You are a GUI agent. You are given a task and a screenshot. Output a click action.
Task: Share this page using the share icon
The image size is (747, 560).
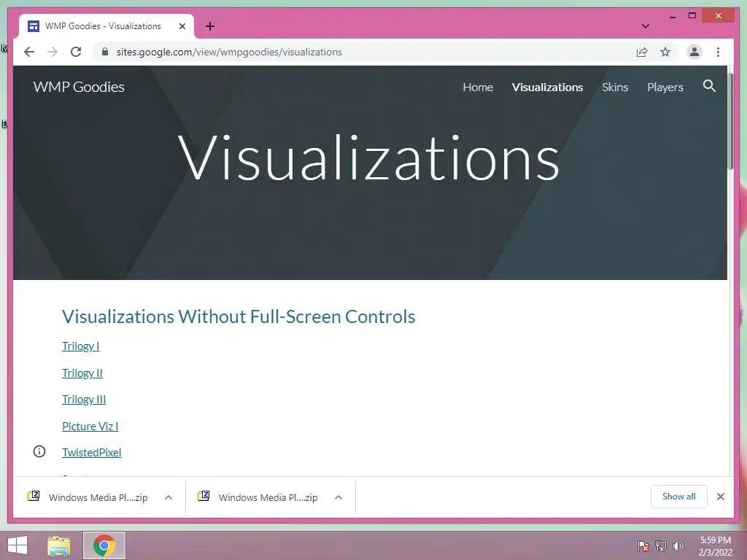[x=642, y=52]
